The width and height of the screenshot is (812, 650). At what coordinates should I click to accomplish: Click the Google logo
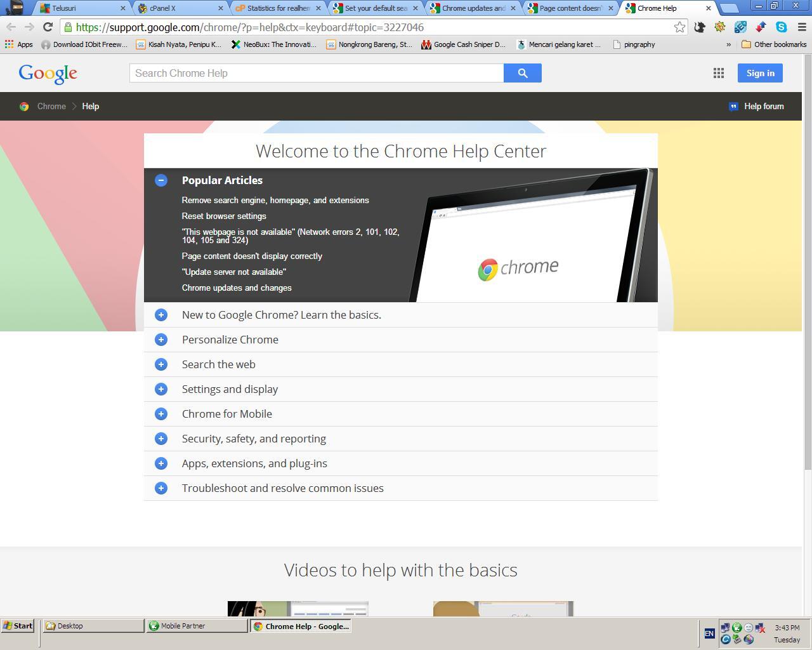(48, 74)
